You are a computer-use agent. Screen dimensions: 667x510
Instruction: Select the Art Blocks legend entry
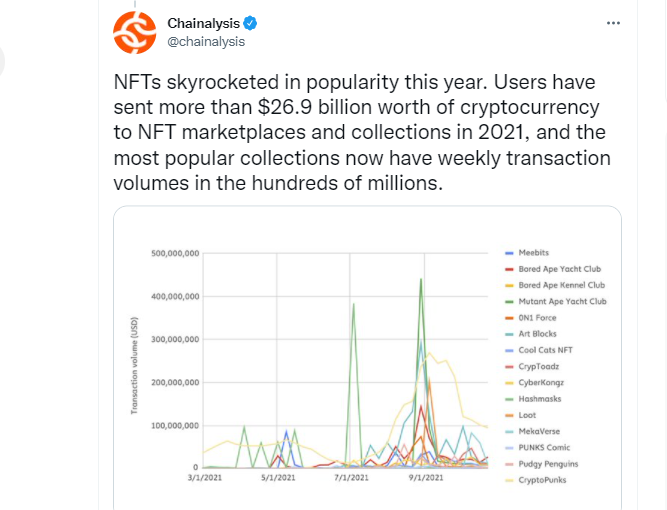pyautogui.click(x=531, y=334)
